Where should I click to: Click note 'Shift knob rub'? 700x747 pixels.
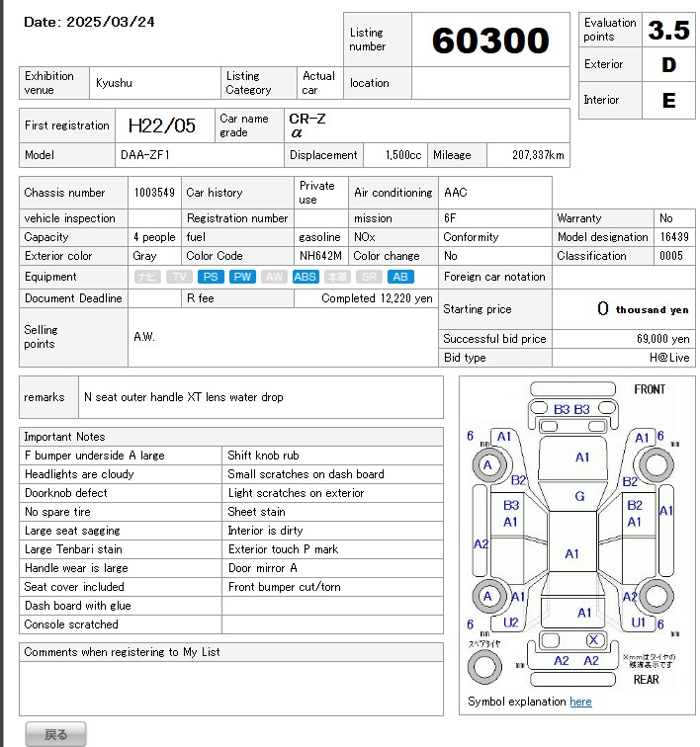click(x=263, y=456)
